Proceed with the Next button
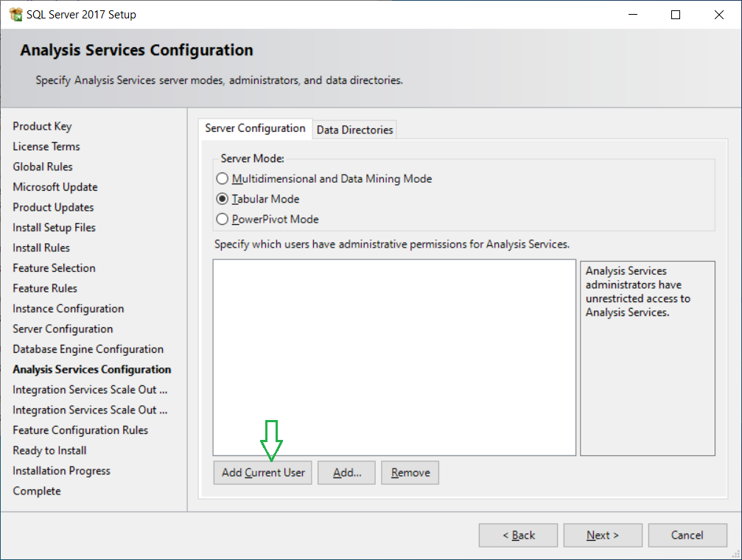Image resolution: width=742 pixels, height=560 pixels. click(x=603, y=536)
